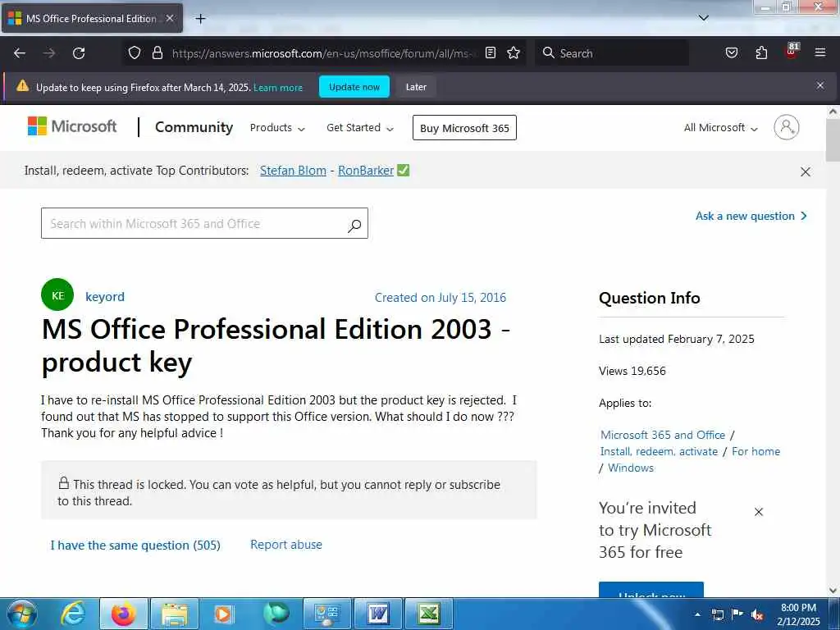Open the Learn more link
The width and height of the screenshot is (840, 630).
click(x=278, y=87)
